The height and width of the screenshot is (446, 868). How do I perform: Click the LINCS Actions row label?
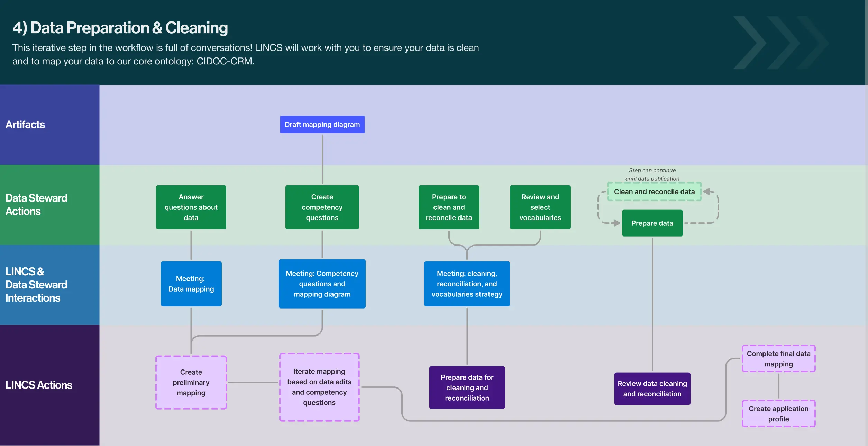coord(39,385)
